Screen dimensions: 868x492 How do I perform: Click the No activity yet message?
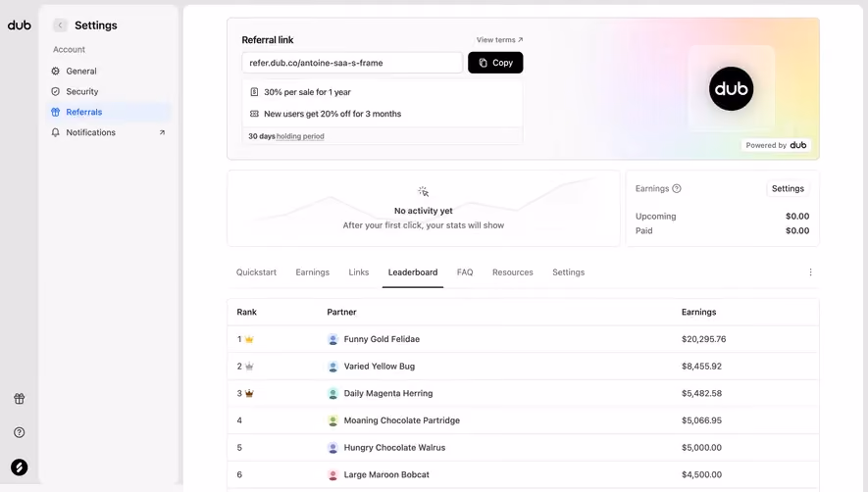(424, 211)
